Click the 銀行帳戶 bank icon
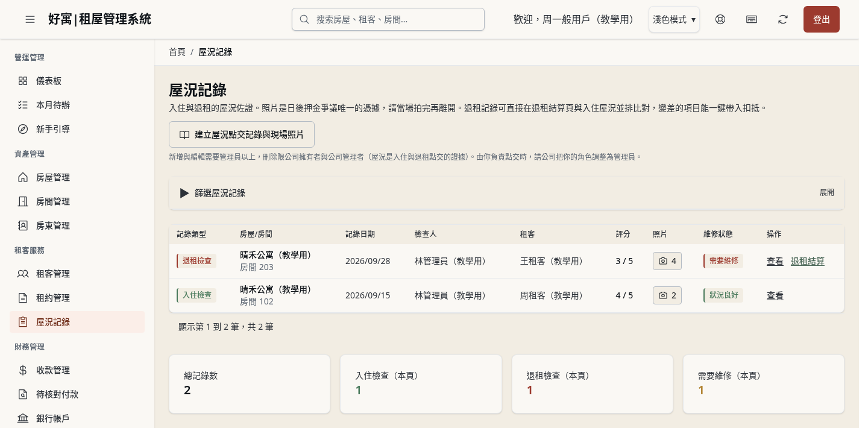Image resolution: width=868 pixels, height=428 pixels. point(23,418)
